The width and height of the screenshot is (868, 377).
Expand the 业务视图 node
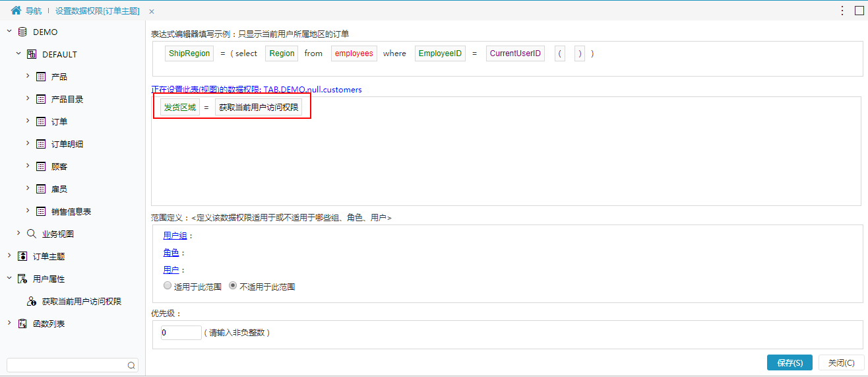coord(18,234)
